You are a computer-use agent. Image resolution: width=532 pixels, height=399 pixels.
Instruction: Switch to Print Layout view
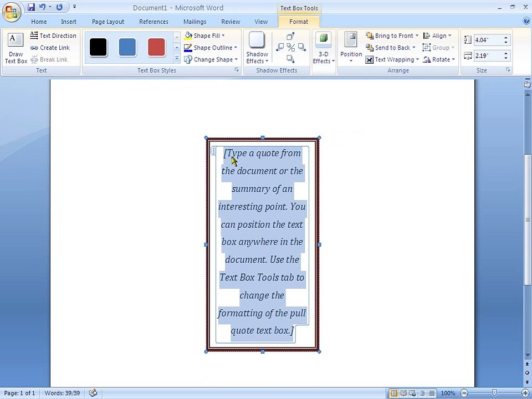394,393
